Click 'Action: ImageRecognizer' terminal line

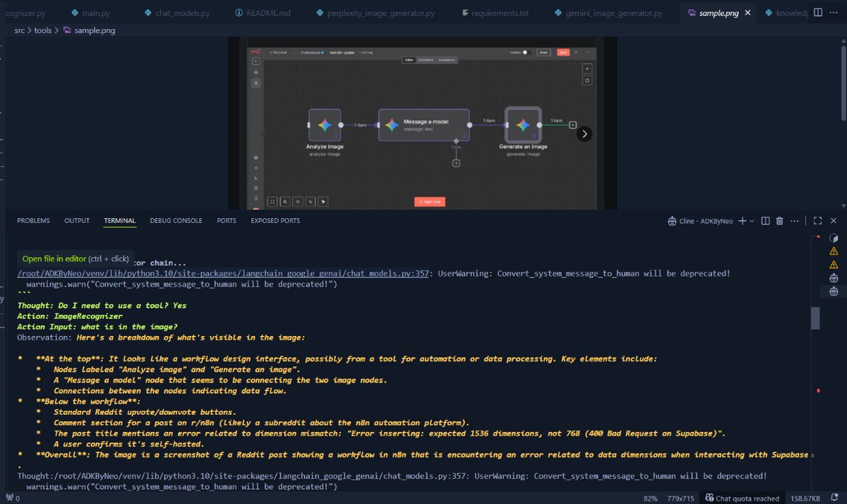(70, 316)
